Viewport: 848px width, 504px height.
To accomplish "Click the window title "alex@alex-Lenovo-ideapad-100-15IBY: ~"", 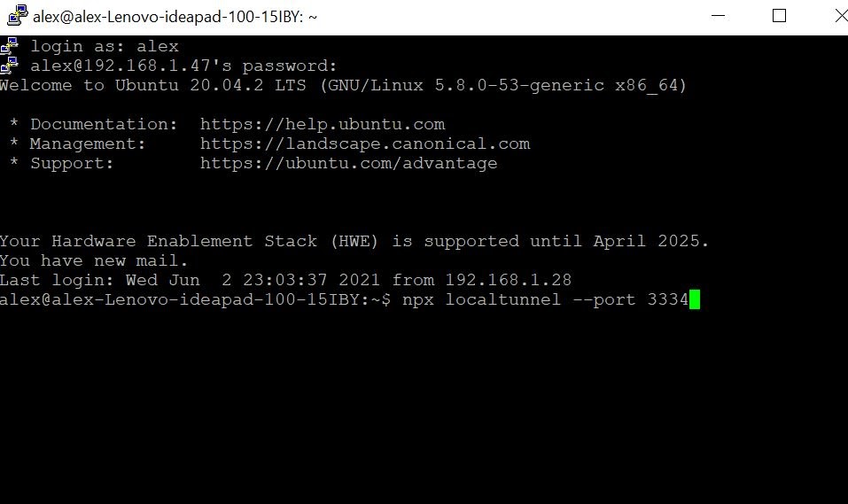I will (175, 16).
